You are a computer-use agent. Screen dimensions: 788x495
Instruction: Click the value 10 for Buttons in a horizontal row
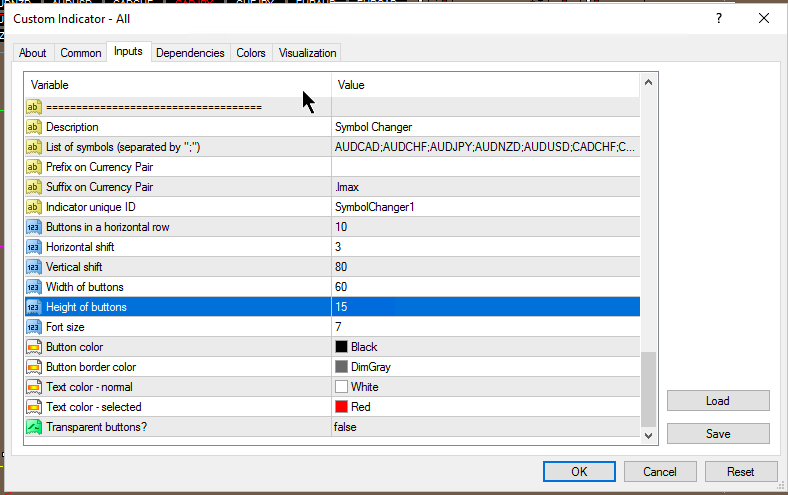pyautogui.click(x=341, y=227)
